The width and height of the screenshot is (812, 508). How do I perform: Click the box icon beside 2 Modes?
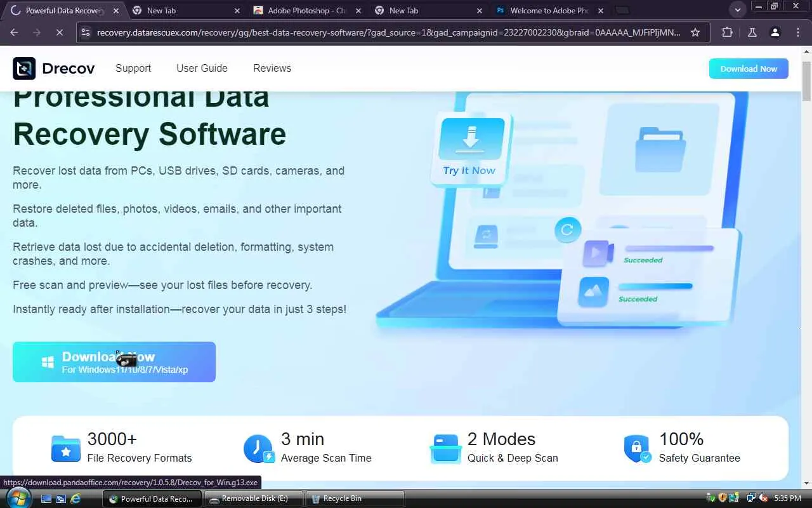[x=445, y=449]
